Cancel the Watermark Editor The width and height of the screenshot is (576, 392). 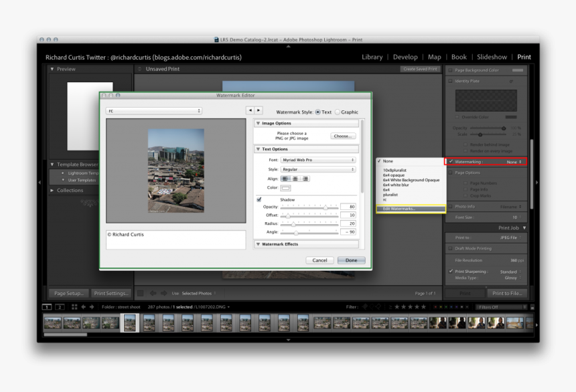point(319,260)
